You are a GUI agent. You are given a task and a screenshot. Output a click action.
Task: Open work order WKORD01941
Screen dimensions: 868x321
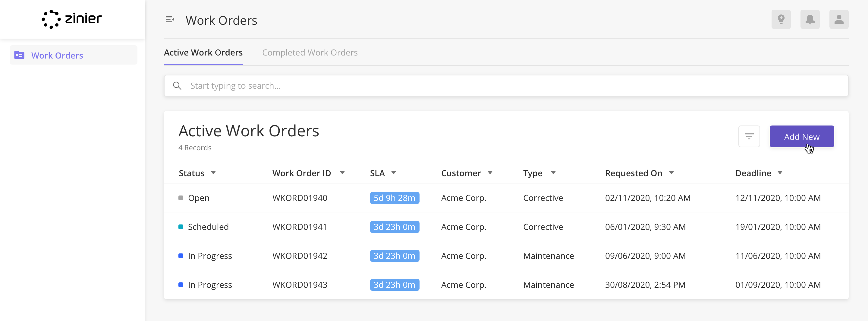pyautogui.click(x=300, y=227)
